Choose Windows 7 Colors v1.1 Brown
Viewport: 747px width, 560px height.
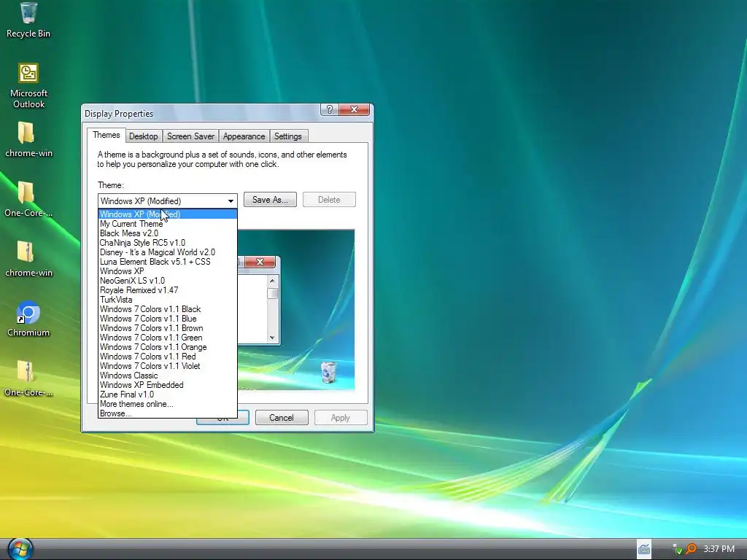coord(168,328)
